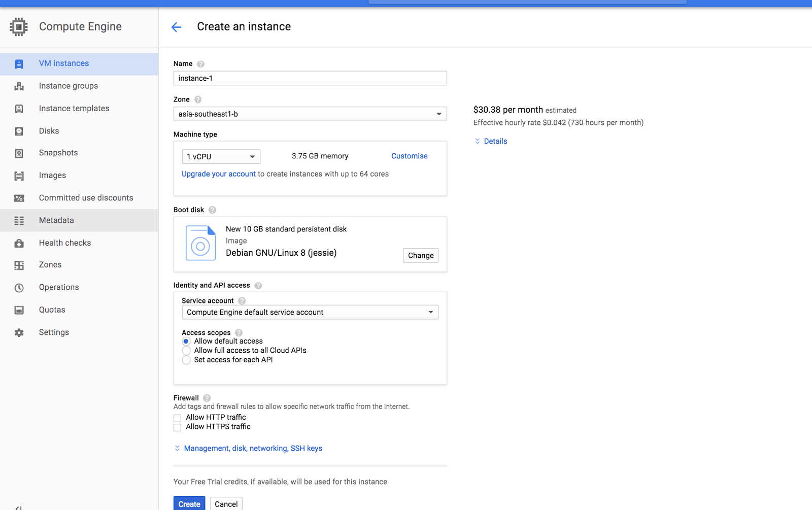
Task: Click the instance Name input field
Action: pyautogui.click(x=310, y=79)
